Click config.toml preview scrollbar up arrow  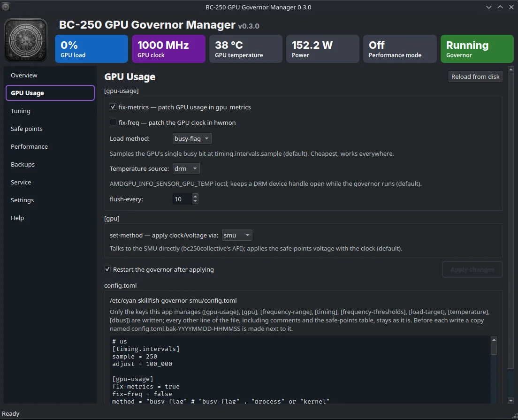[494, 339]
